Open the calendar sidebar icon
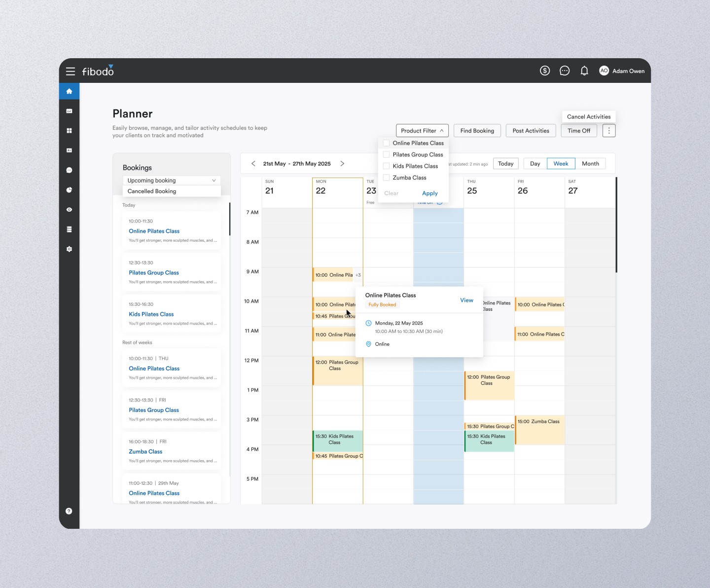The height and width of the screenshot is (588, 710). 69,111
